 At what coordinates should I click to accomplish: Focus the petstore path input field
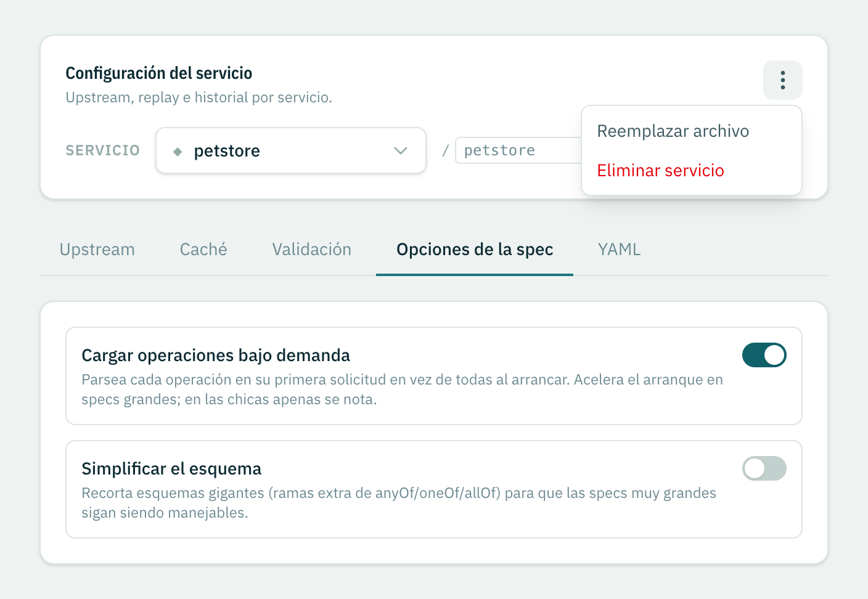tap(518, 150)
